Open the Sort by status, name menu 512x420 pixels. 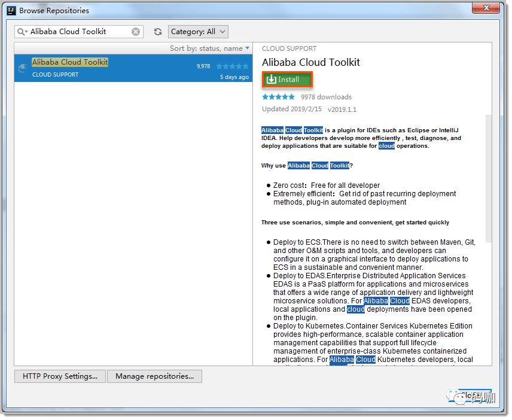(209, 48)
